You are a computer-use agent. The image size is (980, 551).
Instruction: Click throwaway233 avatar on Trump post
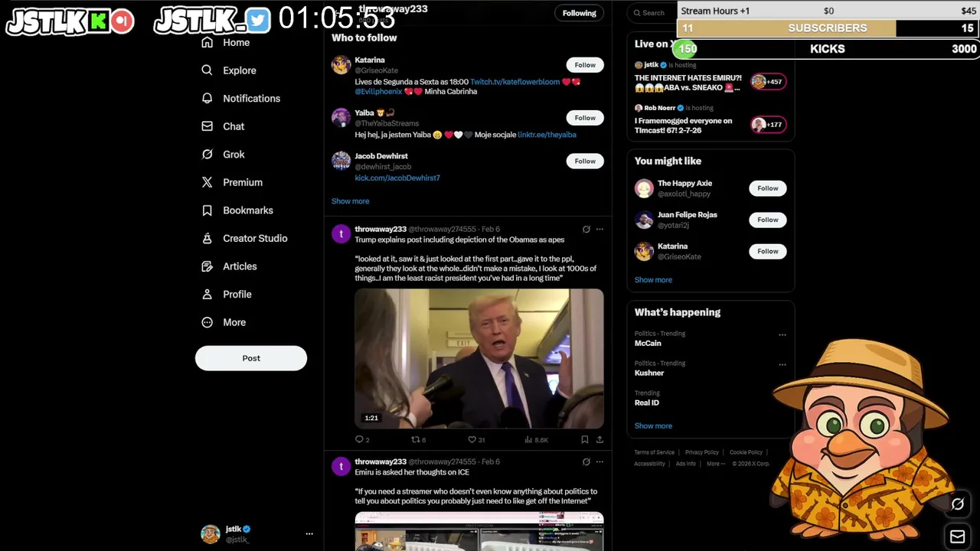coord(341,234)
